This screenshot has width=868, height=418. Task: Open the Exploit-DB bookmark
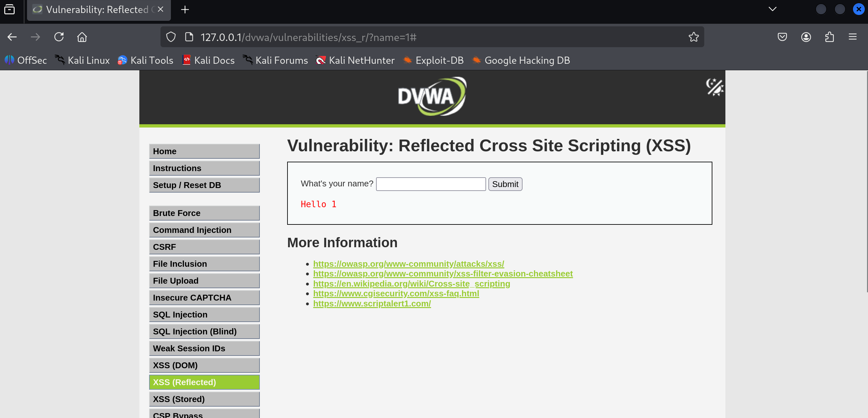(433, 60)
